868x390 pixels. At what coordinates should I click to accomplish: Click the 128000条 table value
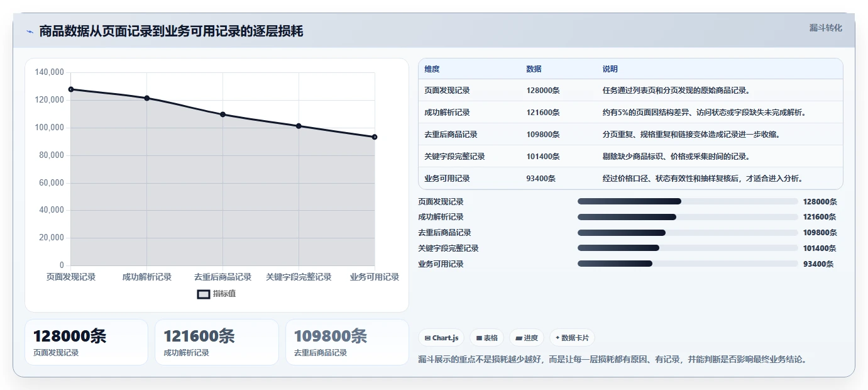point(543,91)
